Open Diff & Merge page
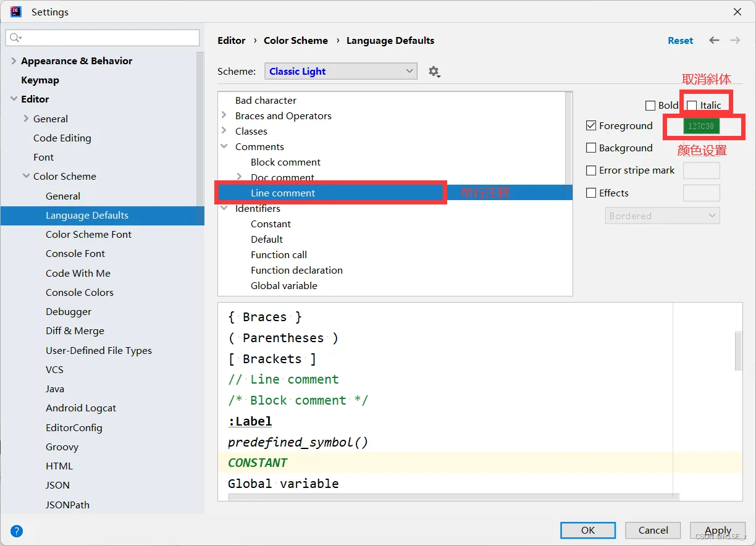This screenshot has height=546, width=756. point(75,331)
